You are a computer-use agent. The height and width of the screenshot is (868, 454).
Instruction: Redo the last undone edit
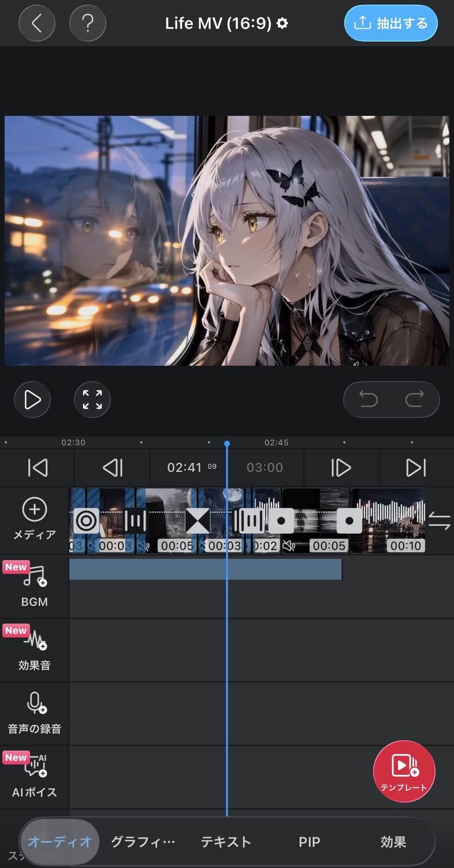pyautogui.click(x=415, y=400)
